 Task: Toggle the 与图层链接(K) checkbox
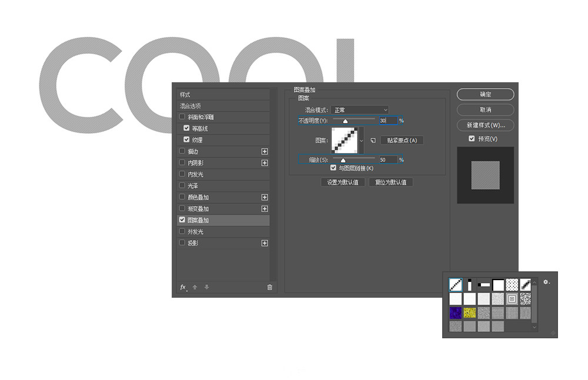click(333, 168)
